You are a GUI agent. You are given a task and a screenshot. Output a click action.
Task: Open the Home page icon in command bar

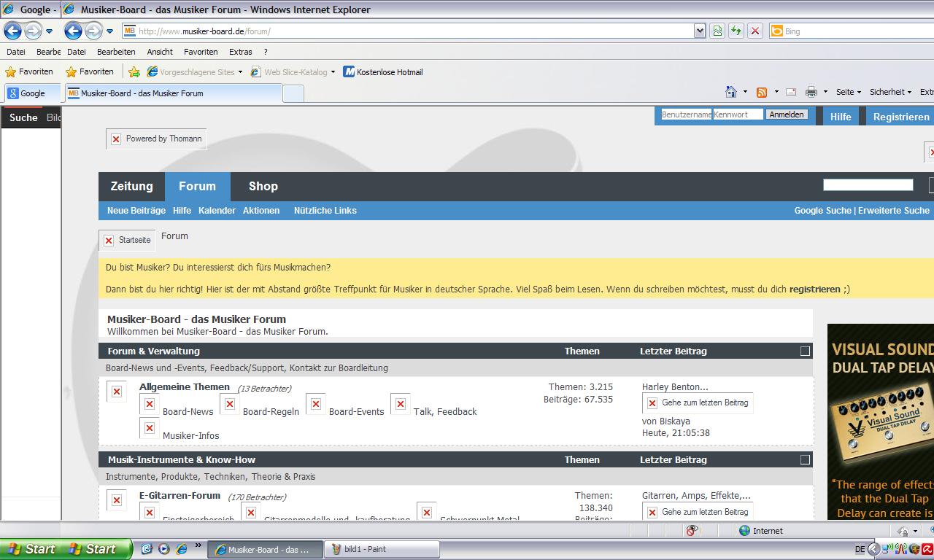pos(731,92)
